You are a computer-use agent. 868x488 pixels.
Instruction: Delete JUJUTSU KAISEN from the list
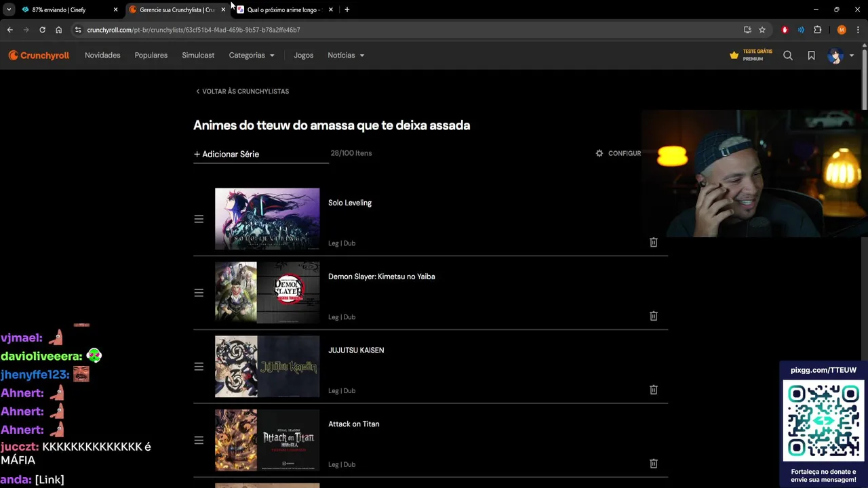(654, 390)
